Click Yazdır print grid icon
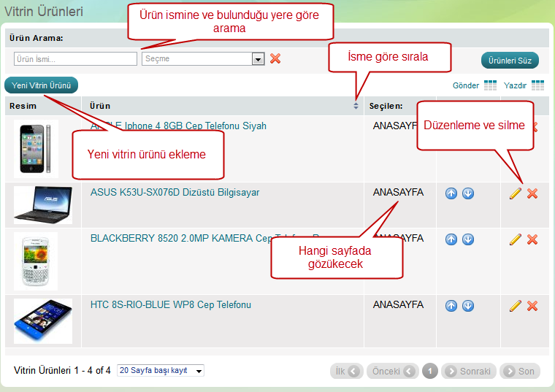Screen dimensions: 555x392 pyautogui.click(x=537, y=85)
